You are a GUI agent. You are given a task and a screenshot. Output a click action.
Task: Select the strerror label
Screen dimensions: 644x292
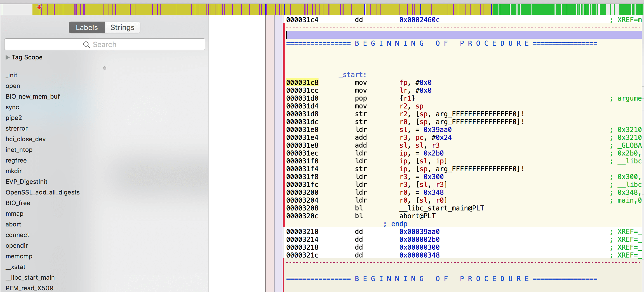(x=17, y=128)
